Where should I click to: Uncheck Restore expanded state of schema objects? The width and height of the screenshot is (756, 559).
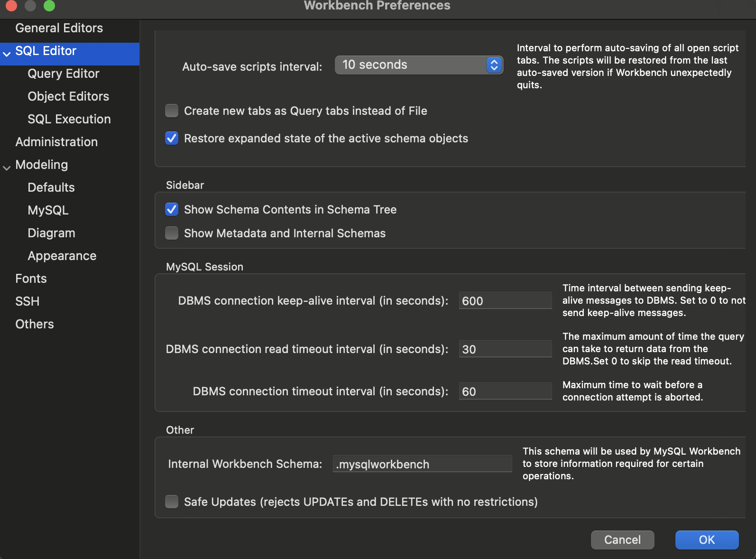coord(172,138)
